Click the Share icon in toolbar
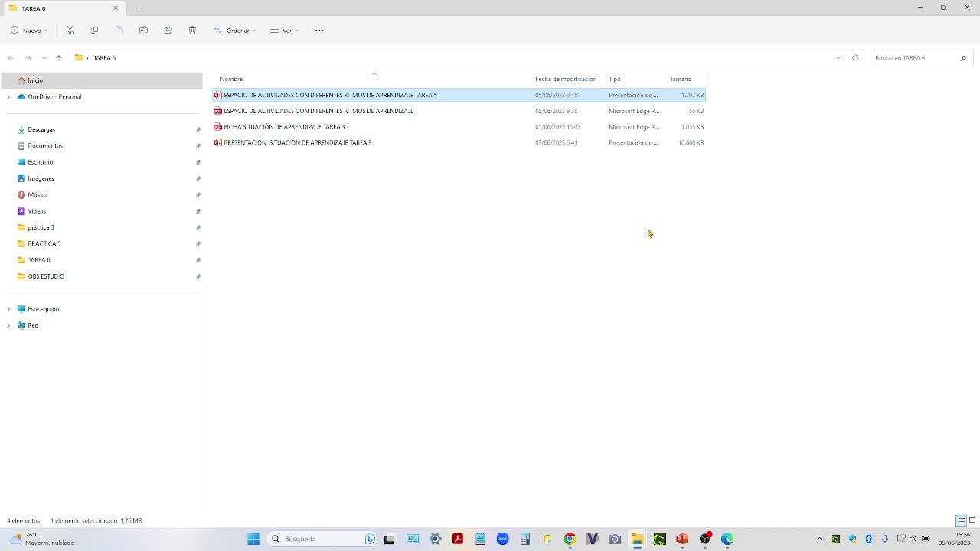 pyautogui.click(x=168, y=31)
